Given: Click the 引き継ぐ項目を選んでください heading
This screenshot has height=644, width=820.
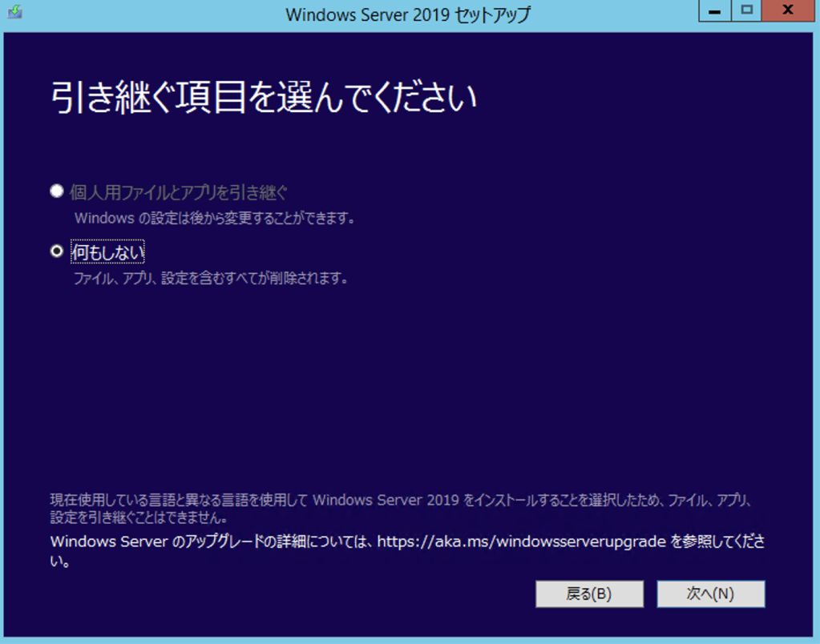Looking at the screenshot, I should pyautogui.click(x=264, y=98).
